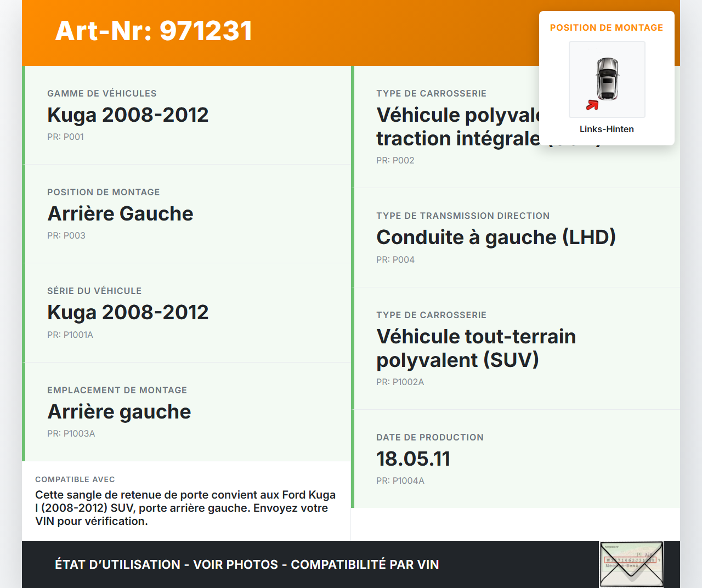
Task: Click the VIN document thumbnail in the footer
Action: coord(631,564)
